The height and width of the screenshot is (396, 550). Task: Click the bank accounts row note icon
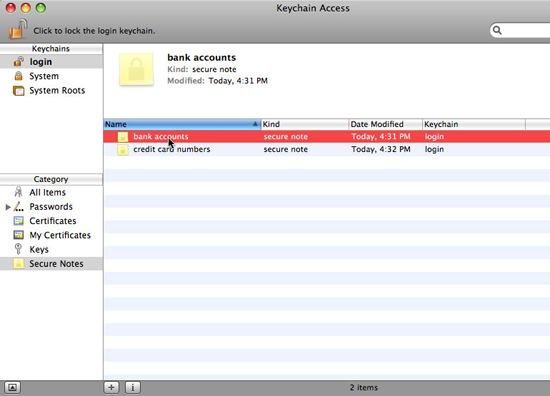(x=122, y=137)
